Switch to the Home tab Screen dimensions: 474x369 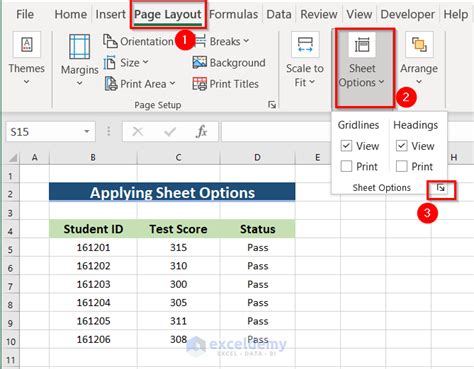point(71,14)
